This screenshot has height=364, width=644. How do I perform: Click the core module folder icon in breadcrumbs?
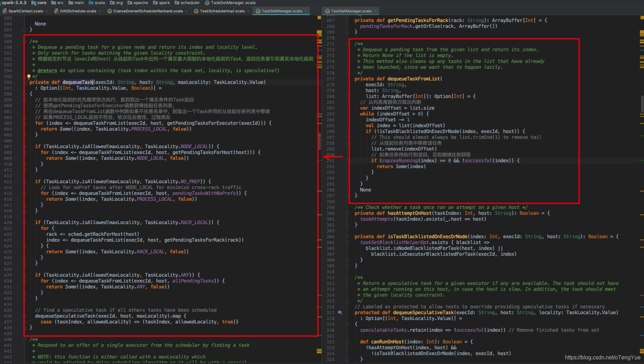pyautogui.click(x=34, y=3)
